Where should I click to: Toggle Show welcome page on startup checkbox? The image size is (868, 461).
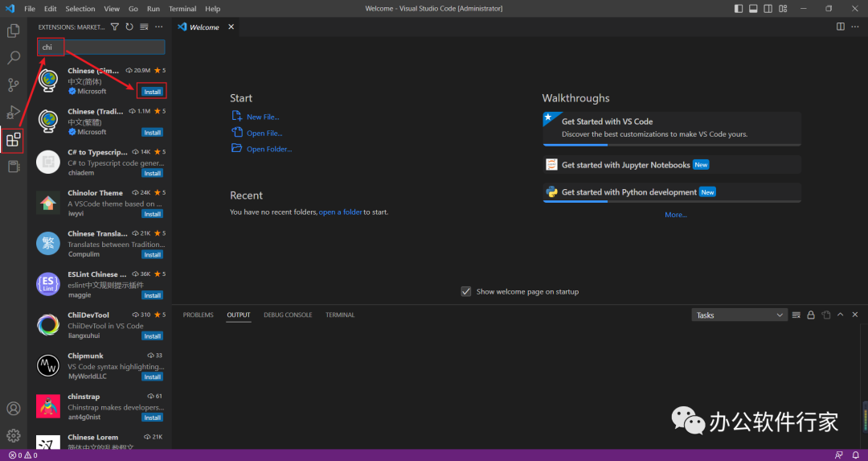(466, 291)
